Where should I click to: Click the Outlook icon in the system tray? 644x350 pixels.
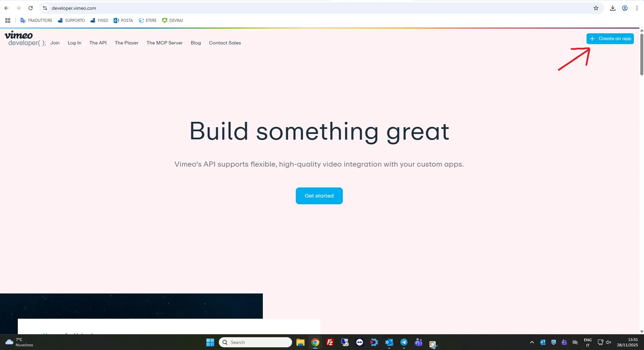click(543, 342)
